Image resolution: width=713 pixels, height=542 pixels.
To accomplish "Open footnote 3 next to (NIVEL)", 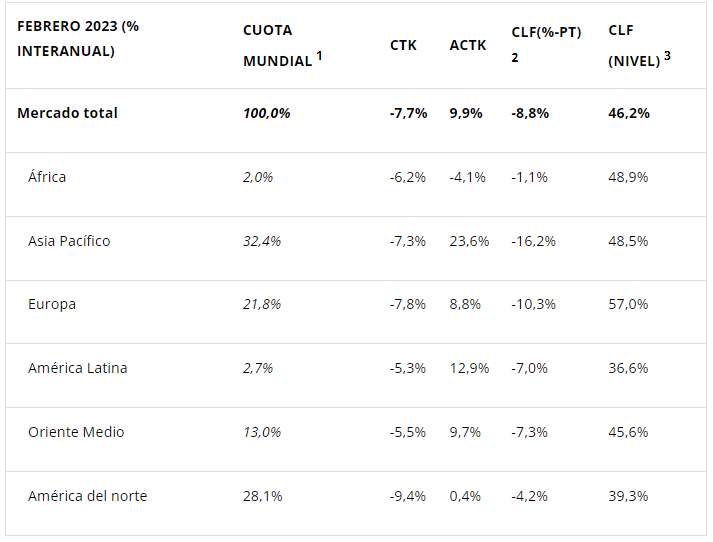I will pos(667,55).
